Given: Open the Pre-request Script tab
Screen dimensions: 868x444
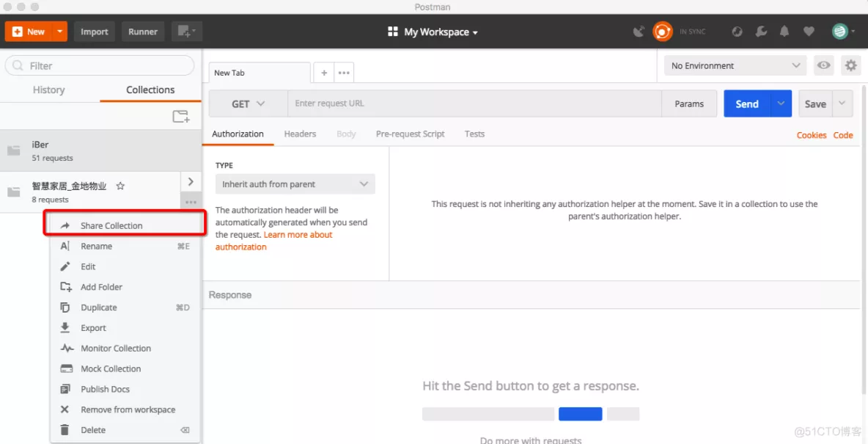Looking at the screenshot, I should tap(411, 134).
